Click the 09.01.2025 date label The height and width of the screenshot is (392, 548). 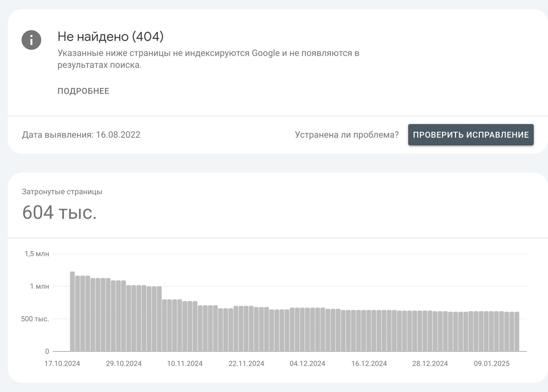pyautogui.click(x=492, y=364)
